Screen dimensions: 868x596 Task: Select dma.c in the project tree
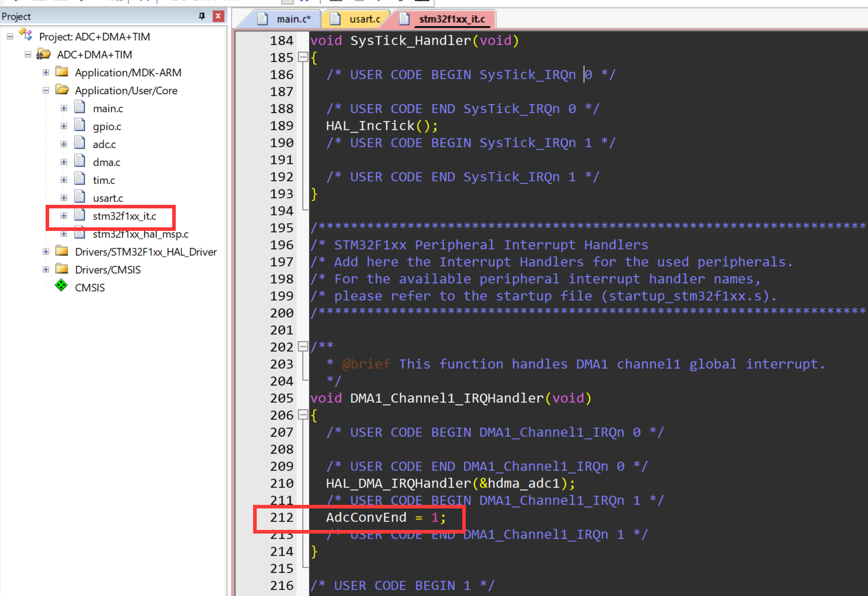(106, 162)
